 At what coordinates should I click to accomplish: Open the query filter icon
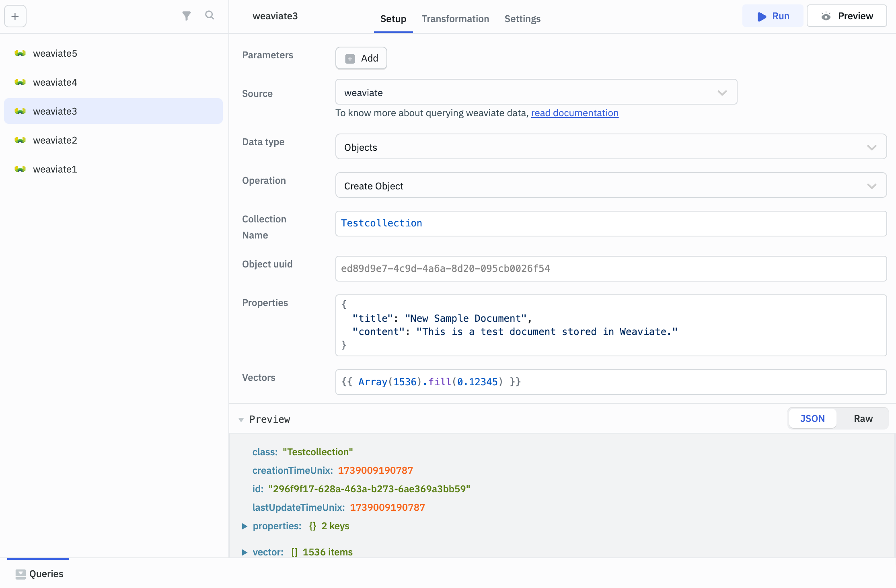click(x=186, y=15)
